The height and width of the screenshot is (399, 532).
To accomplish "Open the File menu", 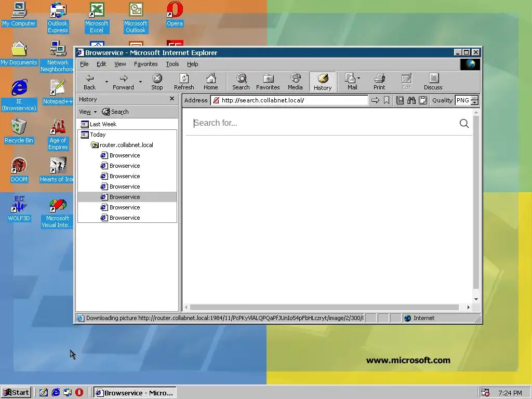I will click(84, 64).
